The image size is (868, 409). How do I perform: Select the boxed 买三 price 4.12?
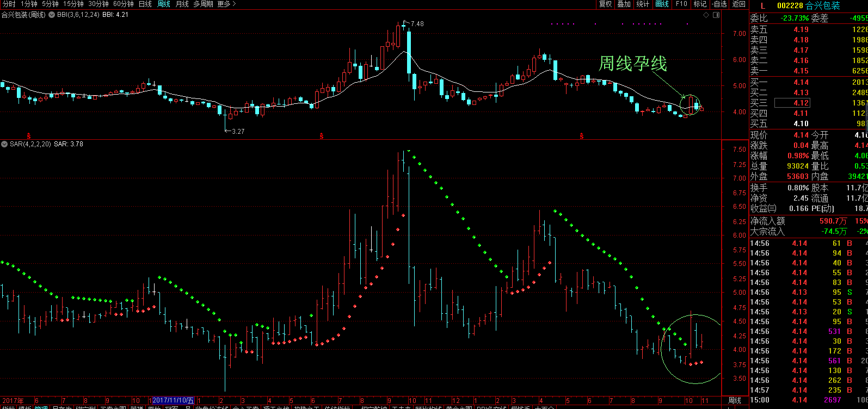(792, 103)
